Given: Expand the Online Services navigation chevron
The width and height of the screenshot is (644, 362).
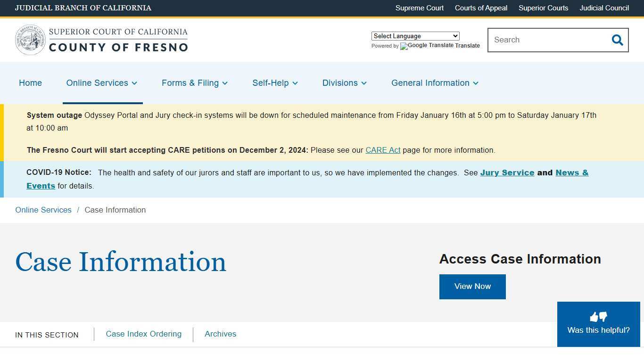Looking at the screenshot, I should [134, 83].
